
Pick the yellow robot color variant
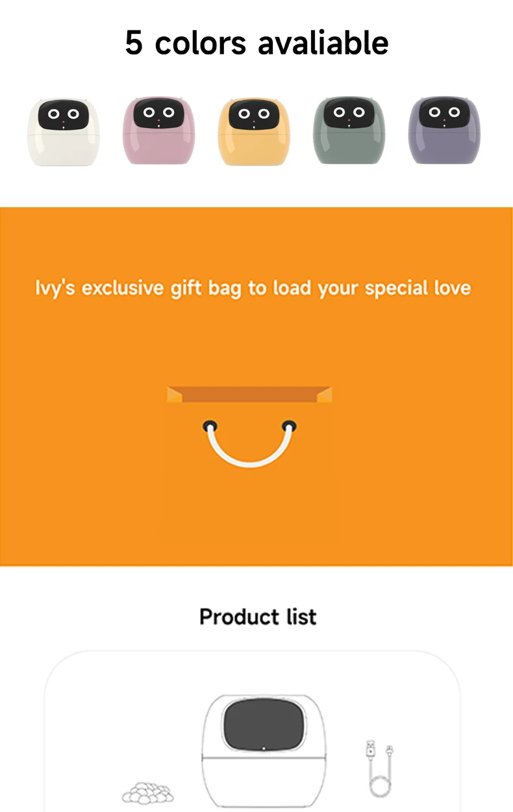point(253,131)
